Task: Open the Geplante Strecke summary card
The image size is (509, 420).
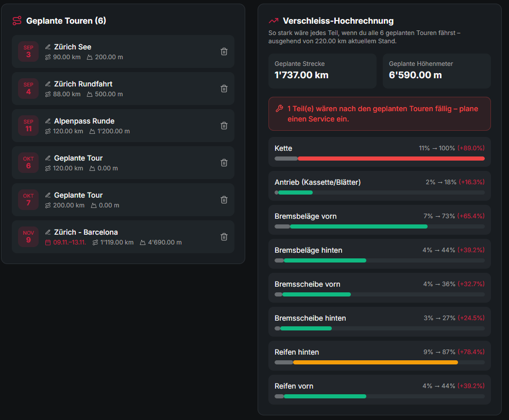Action: [323, 71]
